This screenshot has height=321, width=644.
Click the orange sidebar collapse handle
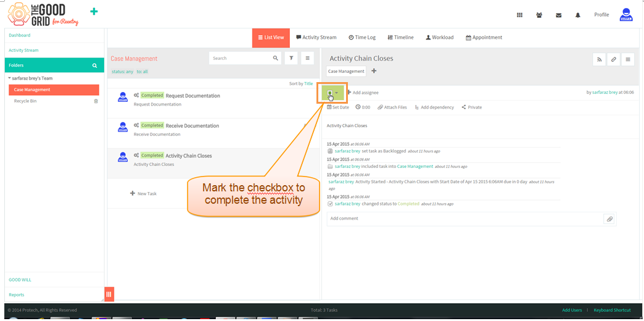[109, 294]
